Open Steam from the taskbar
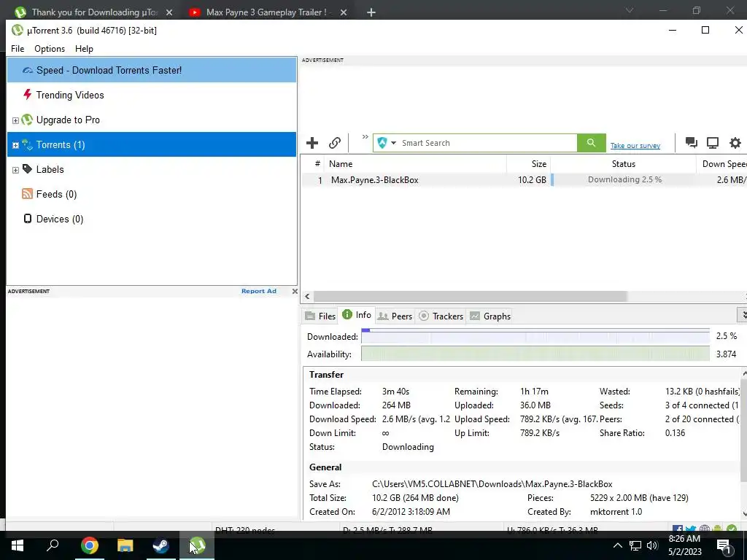 [161, 545]
